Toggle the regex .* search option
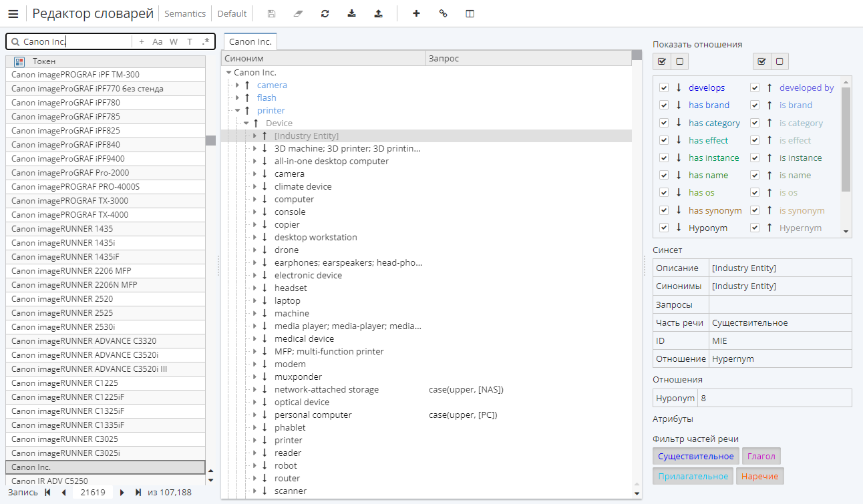863x504 pixels. pos(206,42)
